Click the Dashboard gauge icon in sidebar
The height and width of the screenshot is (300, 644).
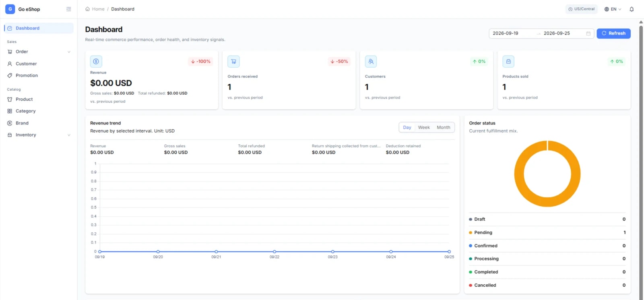[10, 28]
